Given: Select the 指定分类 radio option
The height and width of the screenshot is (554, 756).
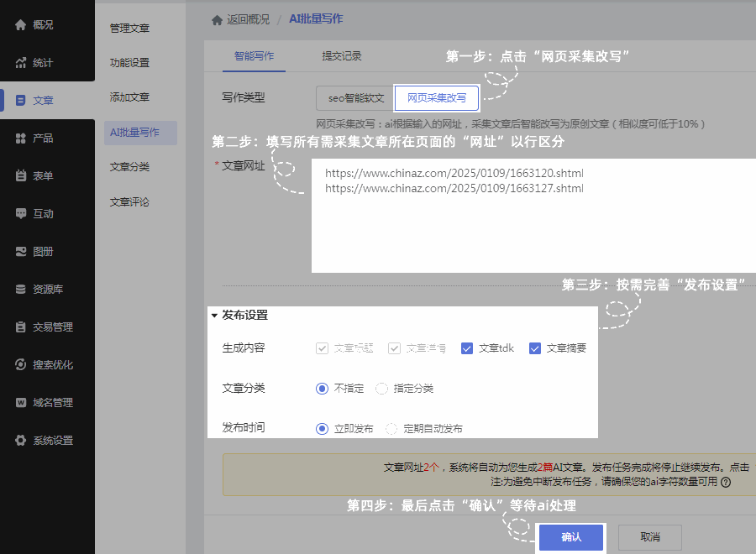Looking at the screenshot, I should coord(381,389).
